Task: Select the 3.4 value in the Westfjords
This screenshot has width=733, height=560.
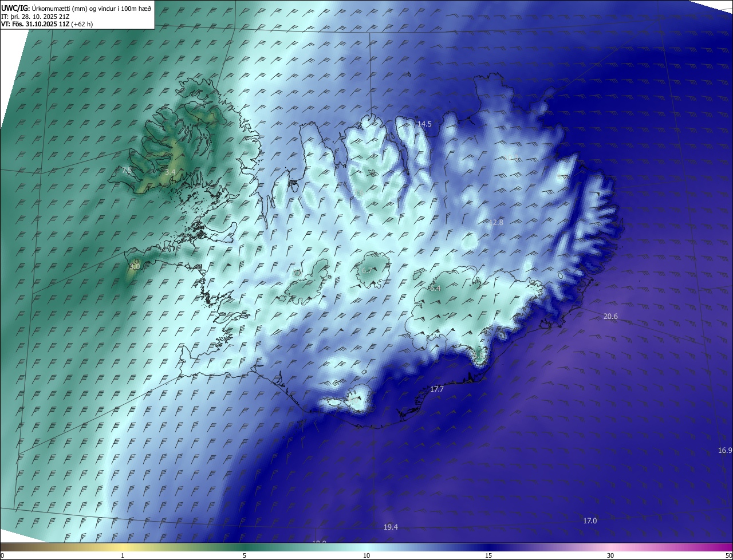Action: click(x=170, y=172)
